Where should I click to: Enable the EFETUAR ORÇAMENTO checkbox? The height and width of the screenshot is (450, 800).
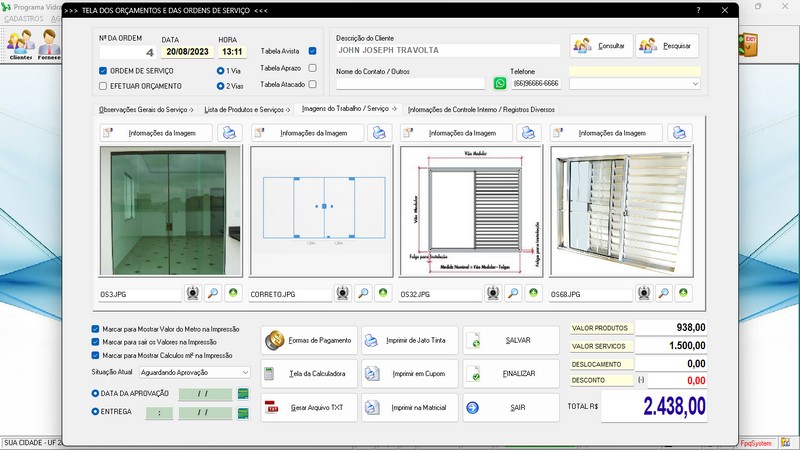coord(103,87)
